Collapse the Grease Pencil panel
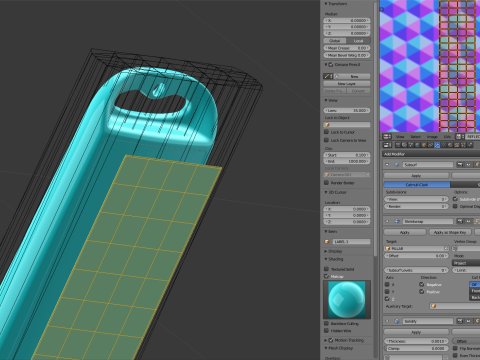This screenshot has height=360, width=480. click(326, 64)
